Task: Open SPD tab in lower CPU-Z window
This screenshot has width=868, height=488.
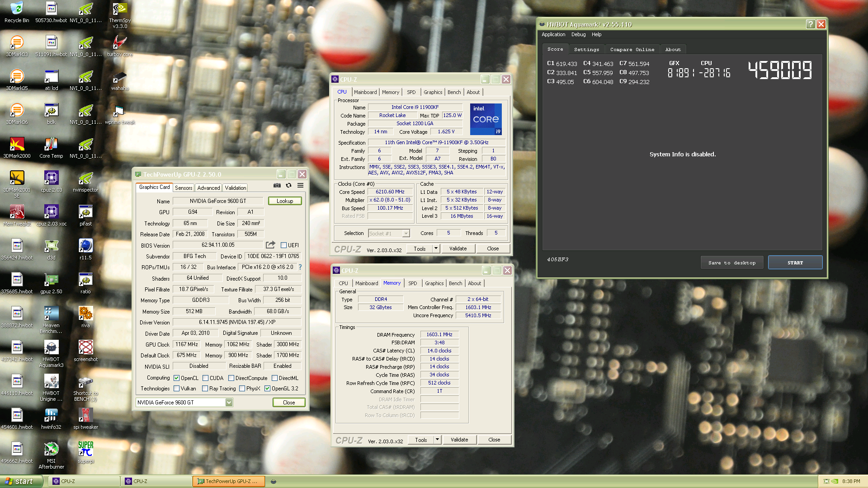Action: 413,283
